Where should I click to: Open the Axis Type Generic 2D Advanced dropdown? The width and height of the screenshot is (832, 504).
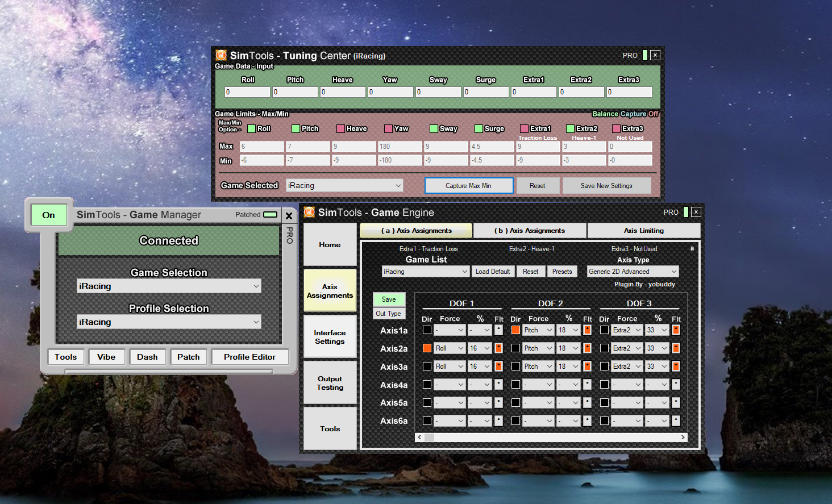click(x=633, y=272)
